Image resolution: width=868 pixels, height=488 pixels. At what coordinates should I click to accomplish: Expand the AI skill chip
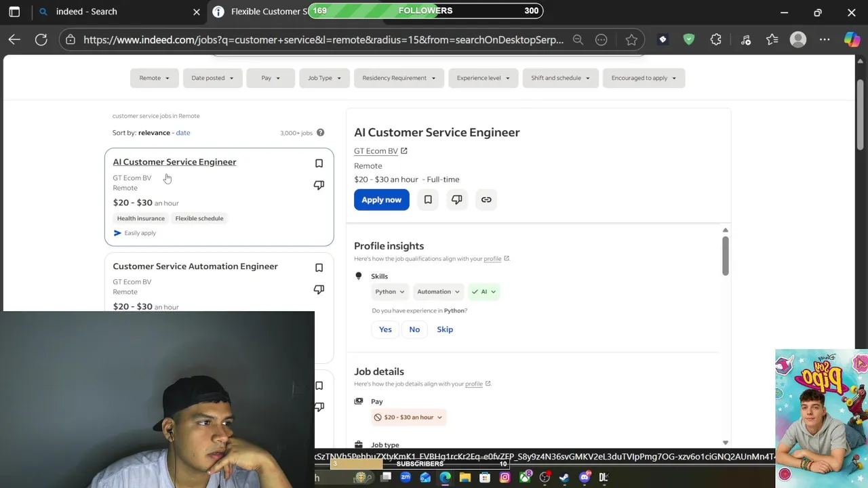pos(484,291)
